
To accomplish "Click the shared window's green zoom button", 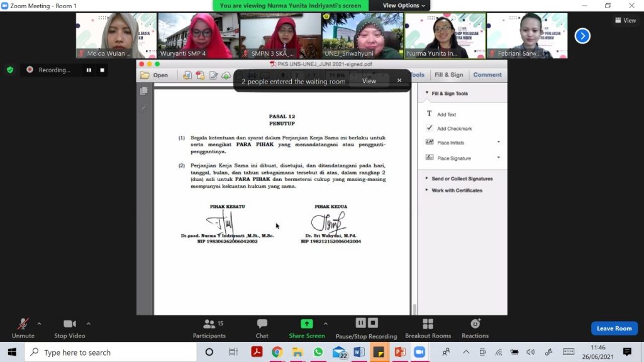I will [x=157, y=64].
